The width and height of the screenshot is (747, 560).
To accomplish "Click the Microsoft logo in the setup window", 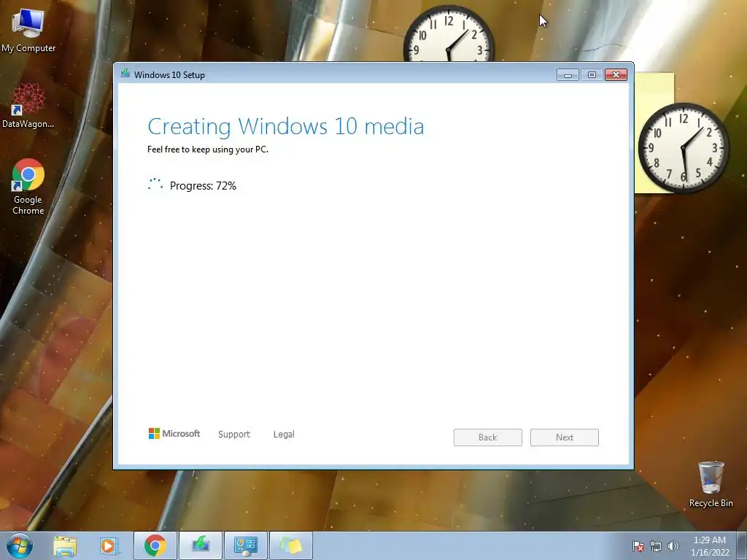I will [x=174, y=433].
